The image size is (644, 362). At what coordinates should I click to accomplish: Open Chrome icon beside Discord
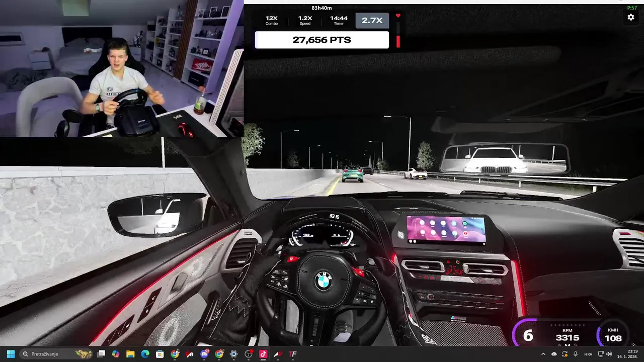[219, 354]
